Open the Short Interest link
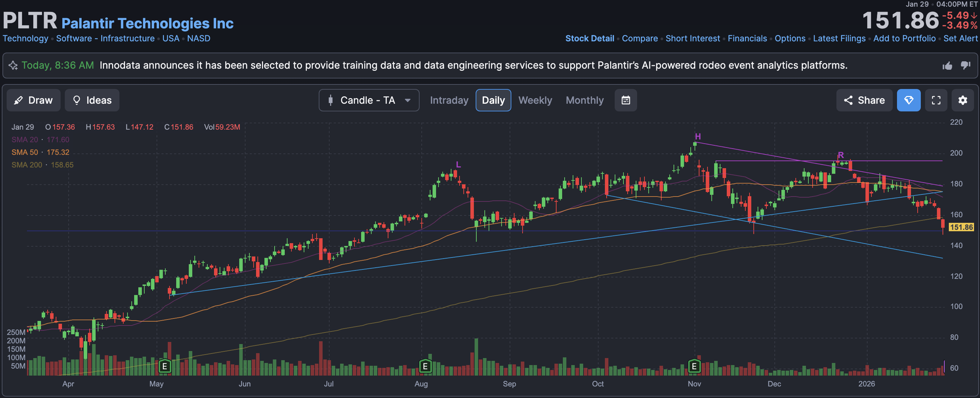980x398 pixels. [x=692, y=39]
